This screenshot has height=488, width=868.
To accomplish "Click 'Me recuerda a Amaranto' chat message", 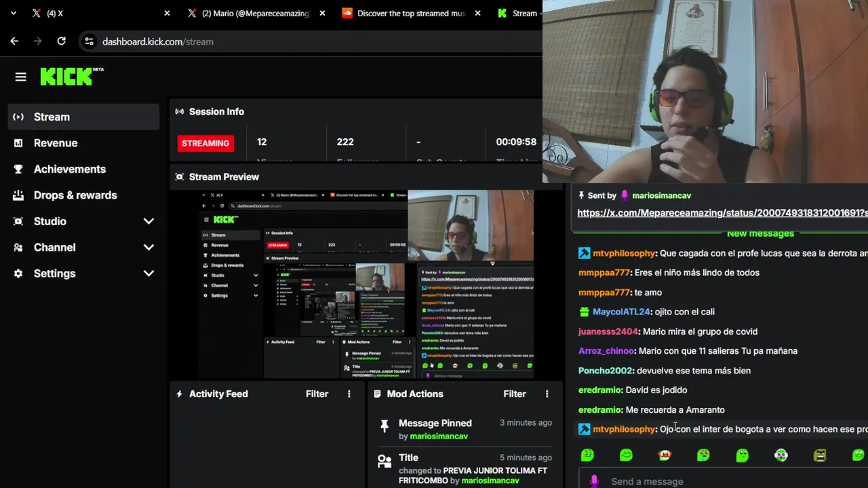I will pyautogui.click(x=675, y=409).
